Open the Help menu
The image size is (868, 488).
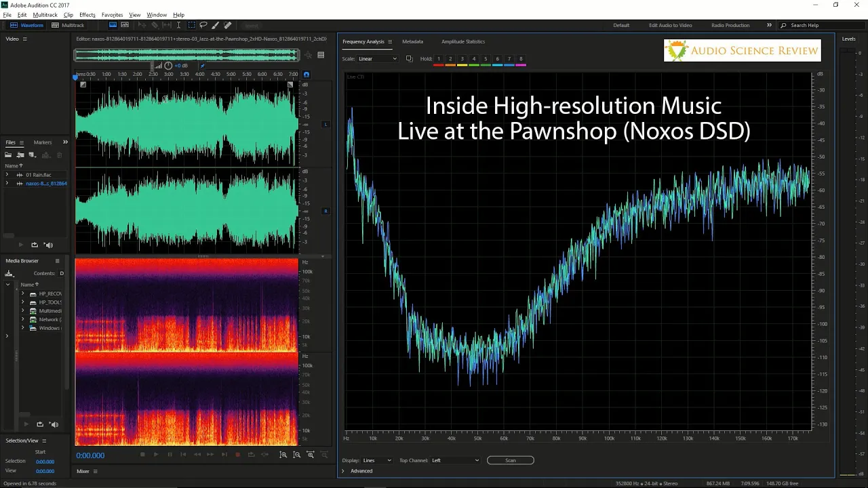click(x=178, y=15)
